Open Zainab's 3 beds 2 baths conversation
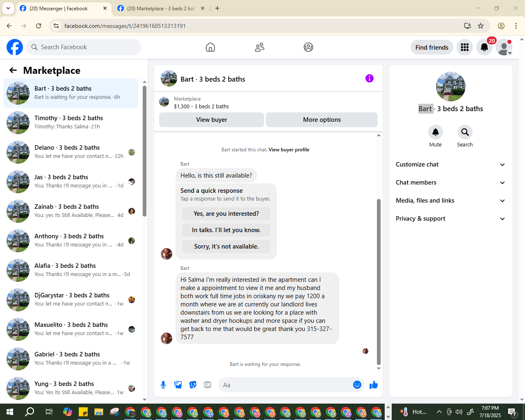Viewport: 525px width, 420px height. [71, 211]
